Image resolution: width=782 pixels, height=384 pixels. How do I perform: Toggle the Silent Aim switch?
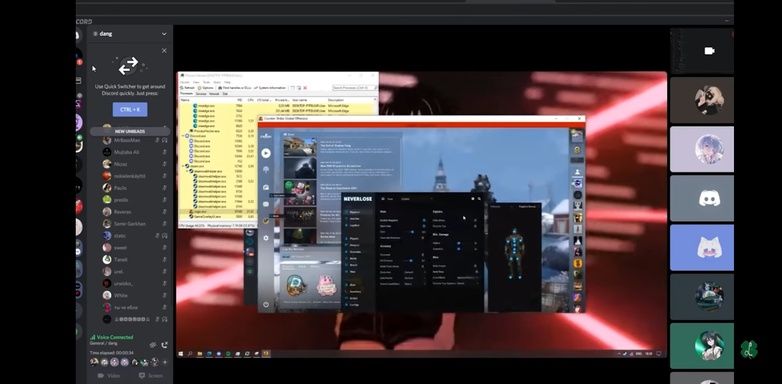coord(424,226)
